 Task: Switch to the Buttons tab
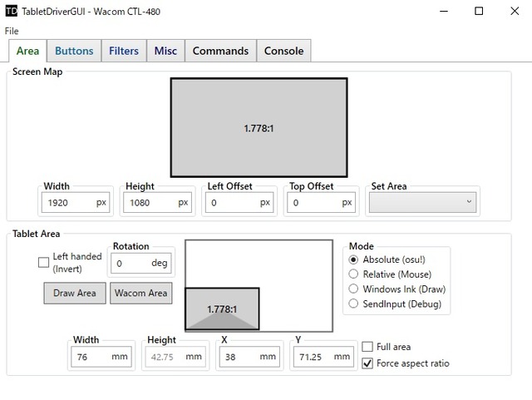pos(74,51)
